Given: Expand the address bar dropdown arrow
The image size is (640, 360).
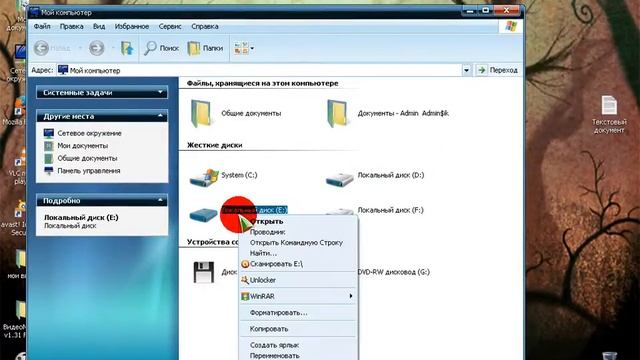Looking at the screenshot, I should (466, 70).
